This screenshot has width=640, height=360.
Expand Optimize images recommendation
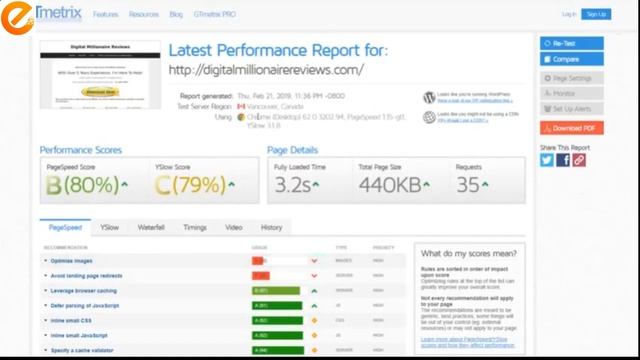pyautogui.click(x=71, y=261)
